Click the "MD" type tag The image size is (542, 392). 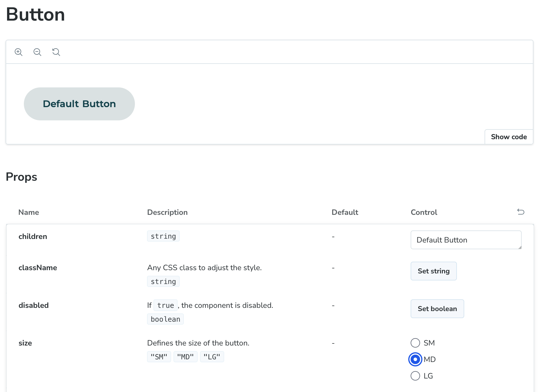pos(186,357)
